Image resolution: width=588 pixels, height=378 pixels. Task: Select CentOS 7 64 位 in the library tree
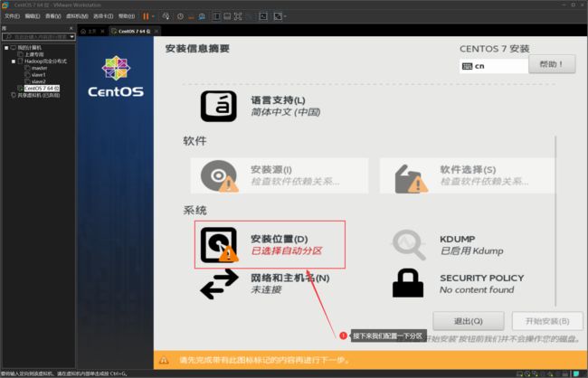coord(42,88)
